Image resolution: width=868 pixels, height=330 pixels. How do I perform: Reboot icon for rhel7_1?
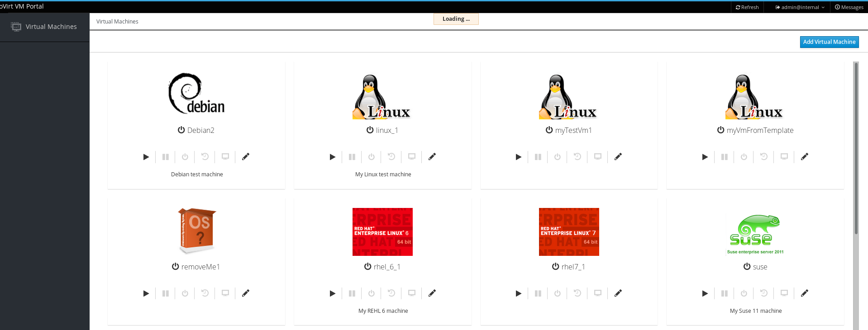tap(577, 293)
